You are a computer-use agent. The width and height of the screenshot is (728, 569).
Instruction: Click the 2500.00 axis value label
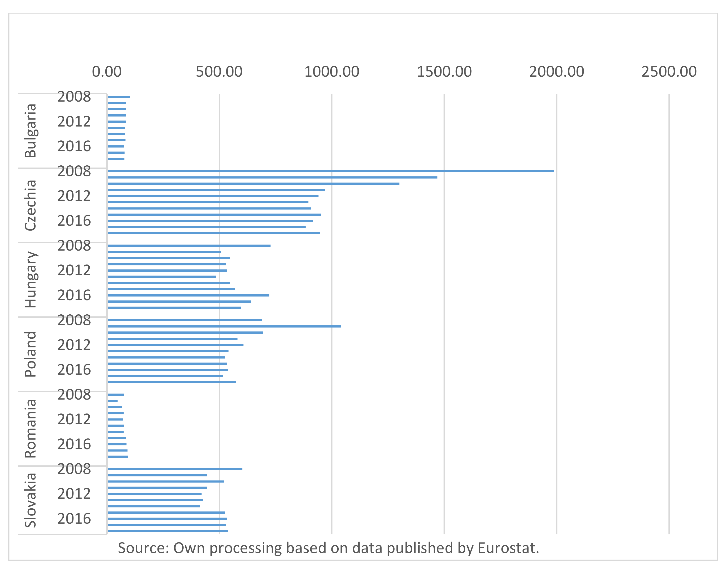(x=669, y=72)
